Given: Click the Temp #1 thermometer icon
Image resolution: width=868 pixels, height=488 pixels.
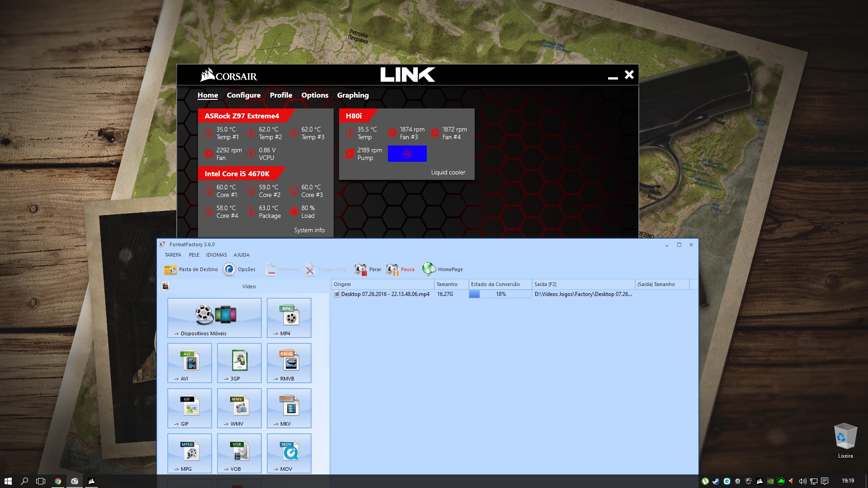Looking at the screenshot, I should click(x=209, y=133).
